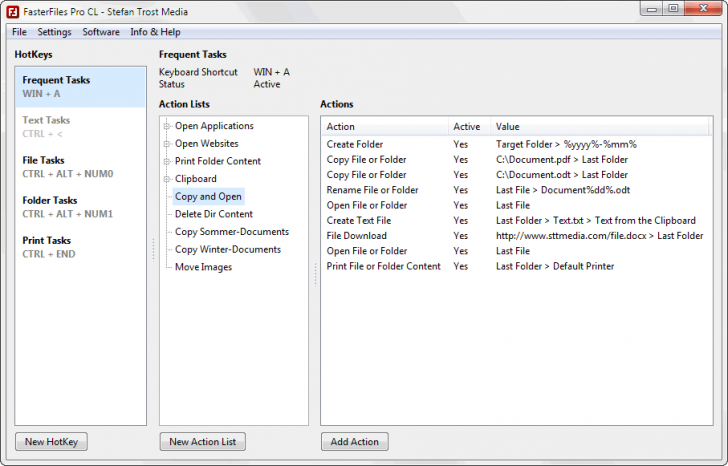This screenshot has height=466, width=728.
Task: Sort by the Value column header
Action: click(599, 126)
